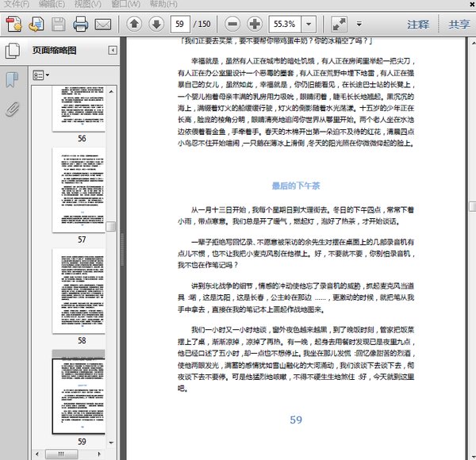Viewport: 476px width, 460px height.
Task: Open the thumbnail options menu button
Action: 40,75
